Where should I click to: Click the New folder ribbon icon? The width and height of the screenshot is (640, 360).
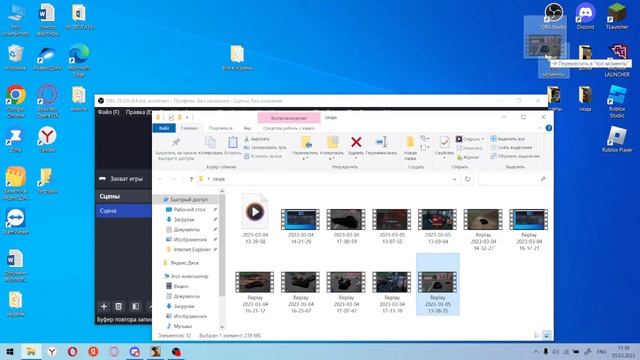(410, 142)
